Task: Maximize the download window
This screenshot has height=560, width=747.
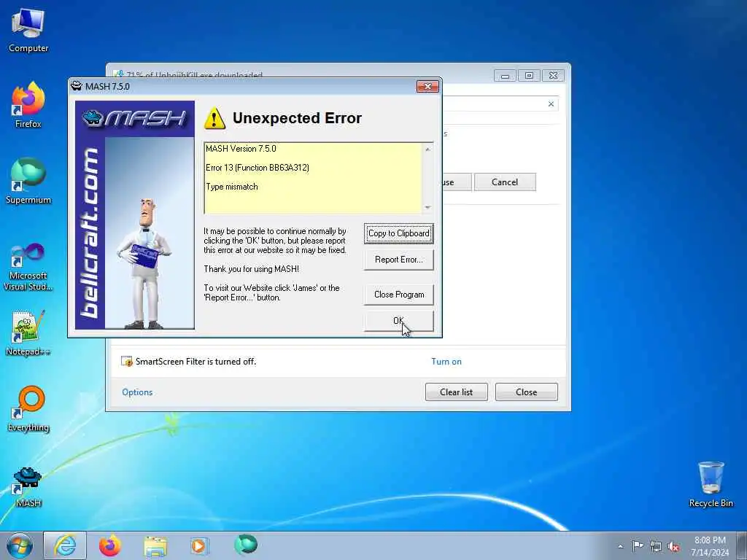Action: coord(529,76)
